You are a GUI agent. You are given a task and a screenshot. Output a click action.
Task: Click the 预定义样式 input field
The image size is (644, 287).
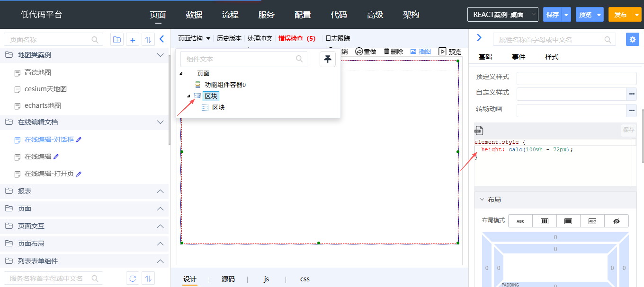pyautogui.click(x=576, y=78)
